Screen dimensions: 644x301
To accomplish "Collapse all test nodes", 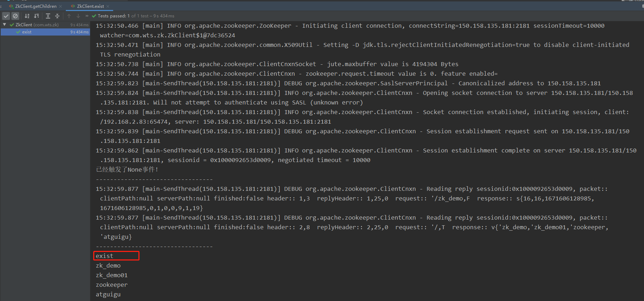I will [57, 16].
